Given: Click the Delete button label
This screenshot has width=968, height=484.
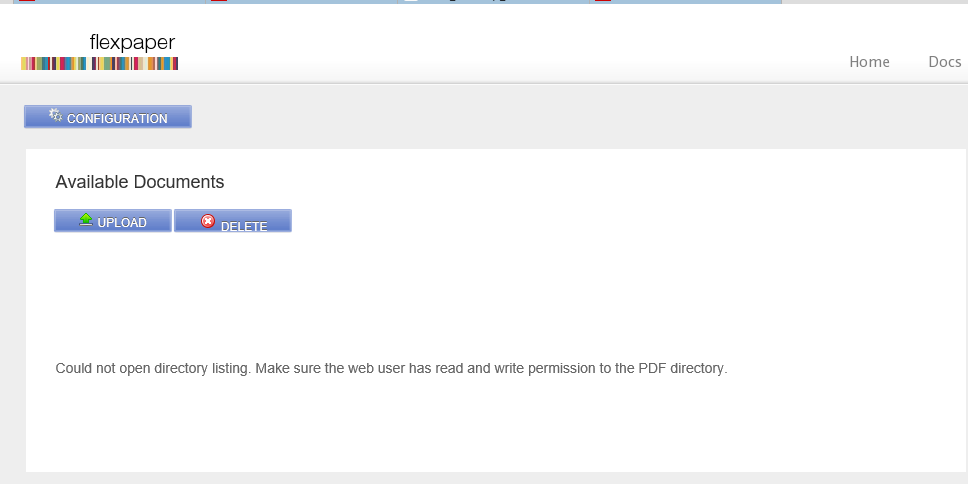Looking at the screenshot, I should (x=244, y=227).
